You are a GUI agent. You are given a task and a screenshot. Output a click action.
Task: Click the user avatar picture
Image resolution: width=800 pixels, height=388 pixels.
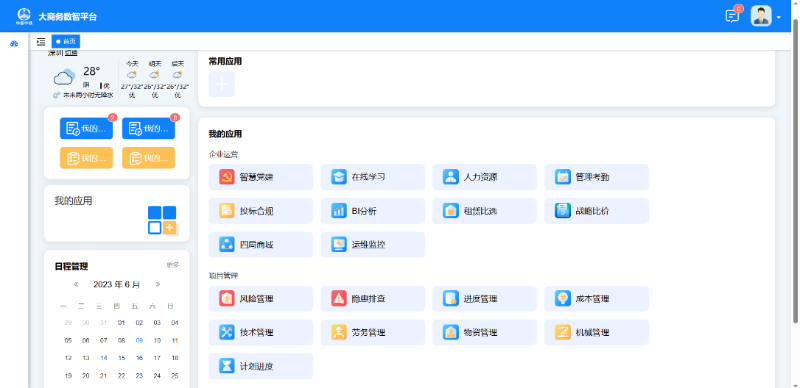[x=761, y=16]
